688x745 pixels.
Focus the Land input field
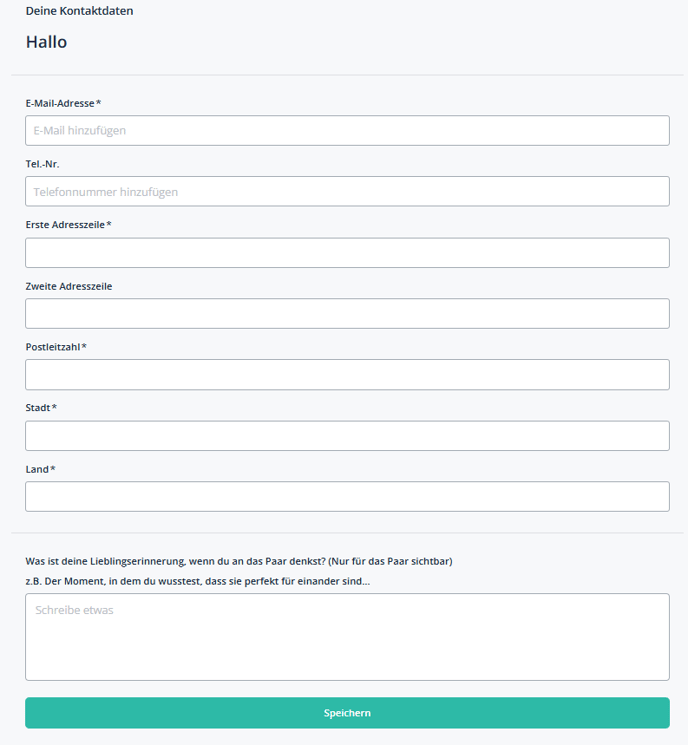[x=347, y=497]
